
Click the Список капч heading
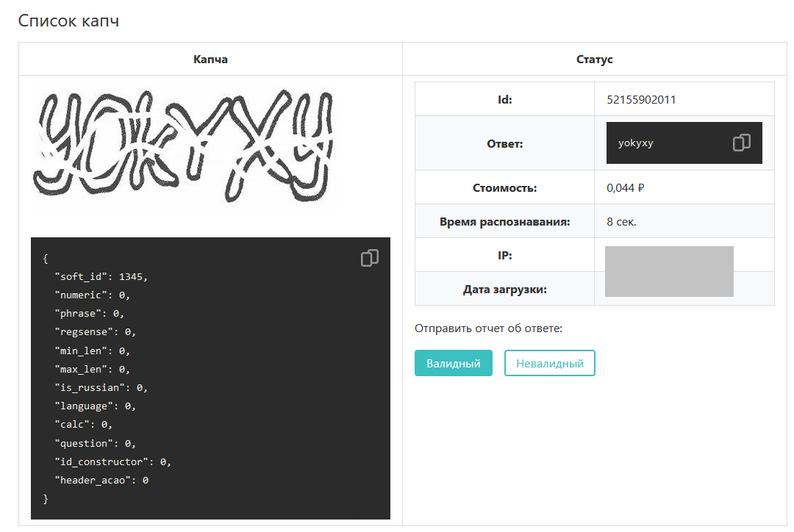68,21
